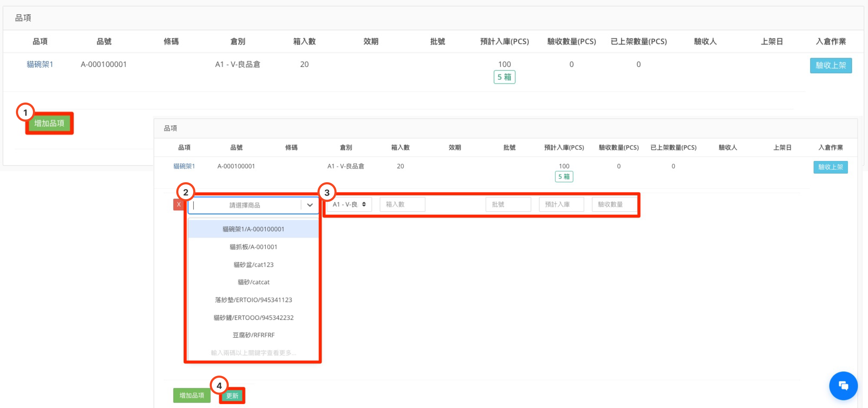Choose 落紗墊/ERTOIO/945341123 item
The image size is (868, 408).
click(x=253, y=300)
